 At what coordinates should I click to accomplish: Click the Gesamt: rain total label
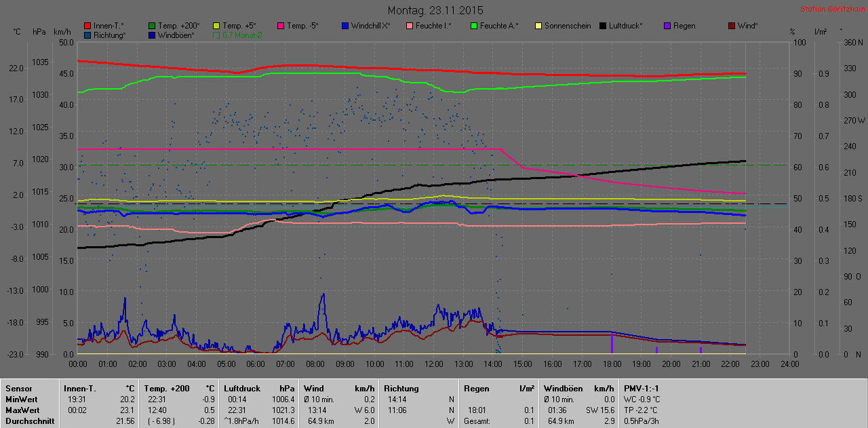coord(477,421)
